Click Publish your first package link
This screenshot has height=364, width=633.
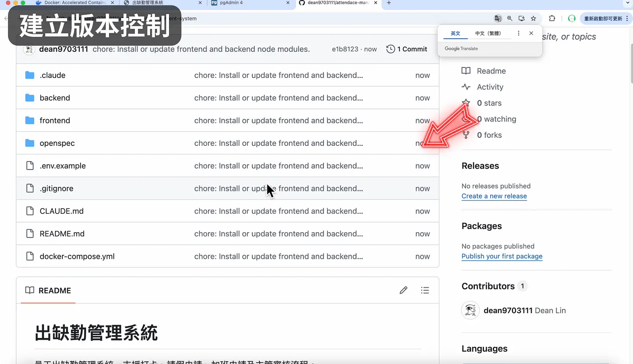tap(502, 256)
